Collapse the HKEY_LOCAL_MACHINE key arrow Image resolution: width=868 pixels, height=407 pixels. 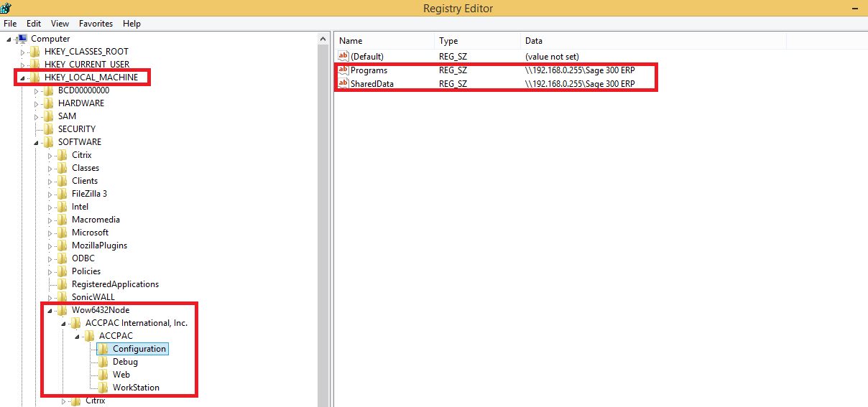(x=23, y=78)
